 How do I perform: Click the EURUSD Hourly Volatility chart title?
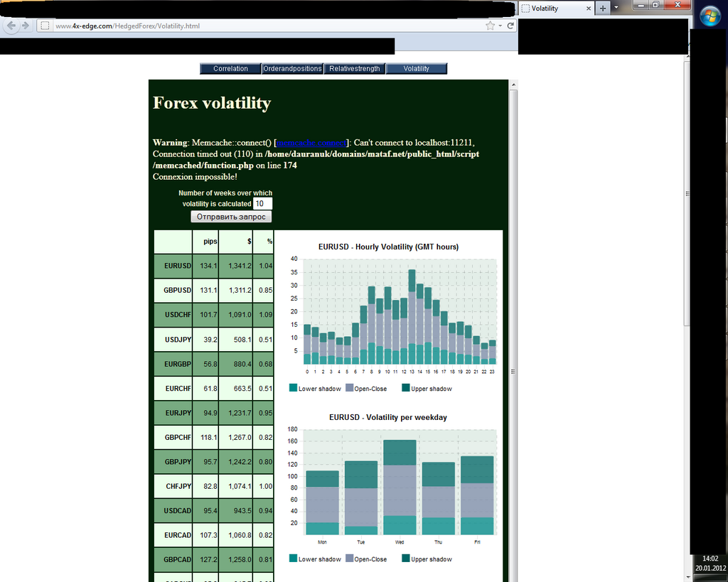pyautogui.click(x=389, y=247)
